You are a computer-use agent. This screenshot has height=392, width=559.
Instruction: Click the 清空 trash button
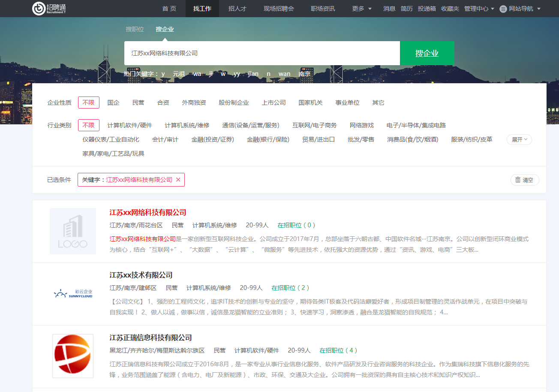[x=524, y=180]
